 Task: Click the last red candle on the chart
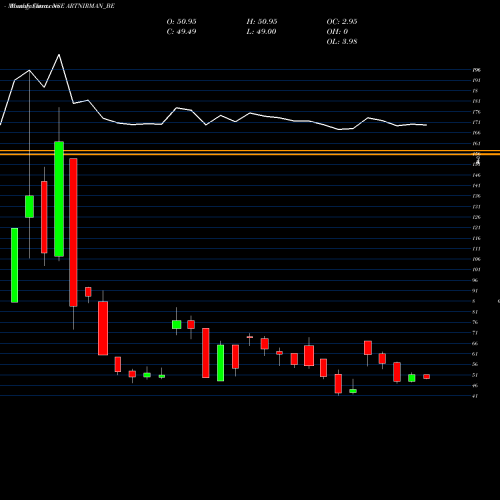point(427,377)
